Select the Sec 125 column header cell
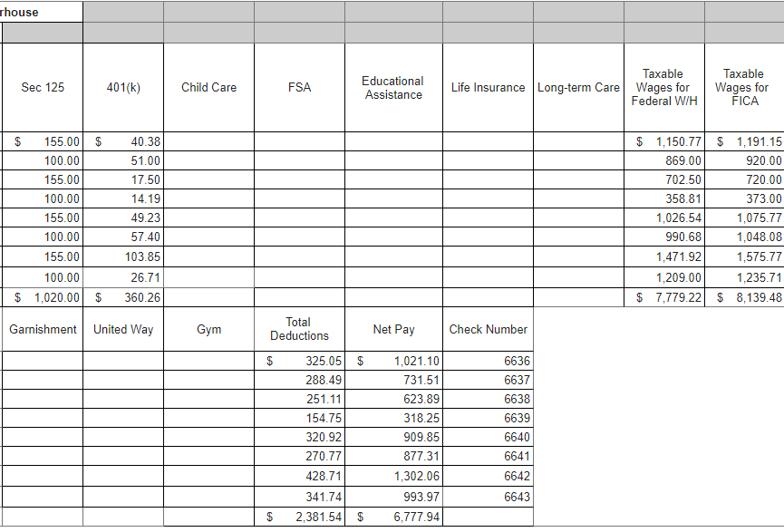The width and height of the screenshot is (784, 532). [41, 87]
